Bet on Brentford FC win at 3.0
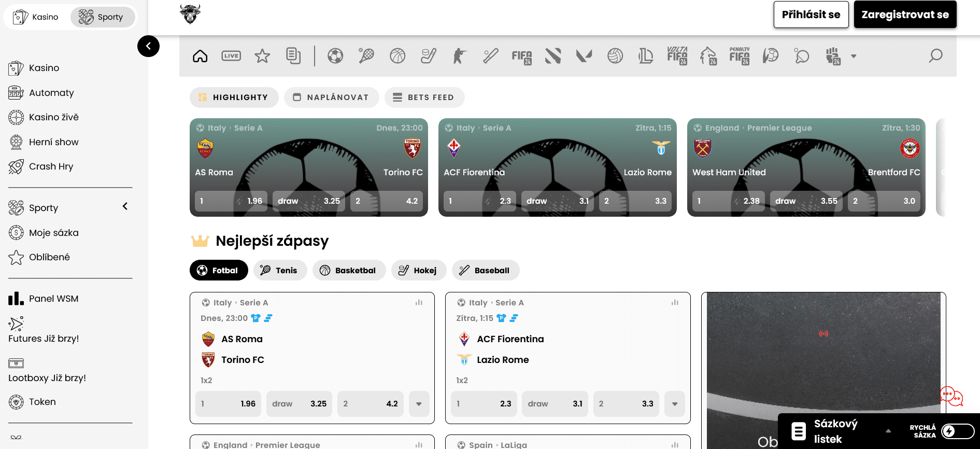Viewport: 980px width, 449px height. pyautogui.click(x=884, y=201)
